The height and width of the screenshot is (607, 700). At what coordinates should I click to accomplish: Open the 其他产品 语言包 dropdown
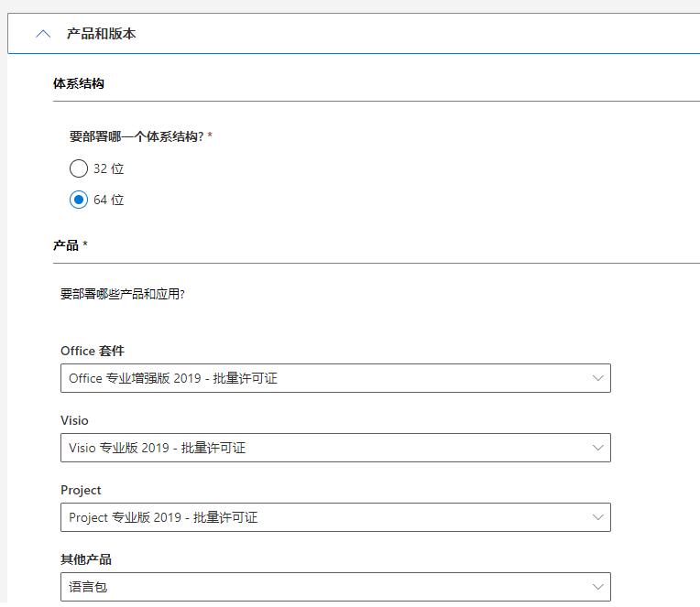pos(335,587)
